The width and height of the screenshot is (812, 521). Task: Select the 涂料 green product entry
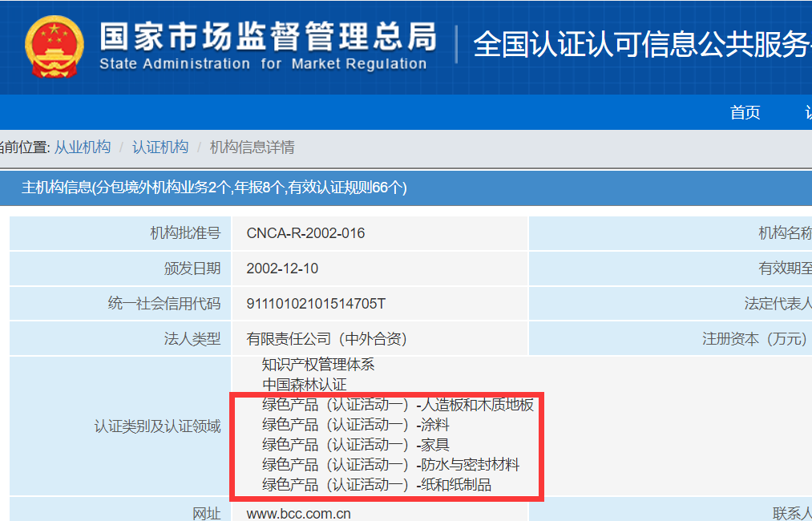pyautogui.click(x=356, y=425)
